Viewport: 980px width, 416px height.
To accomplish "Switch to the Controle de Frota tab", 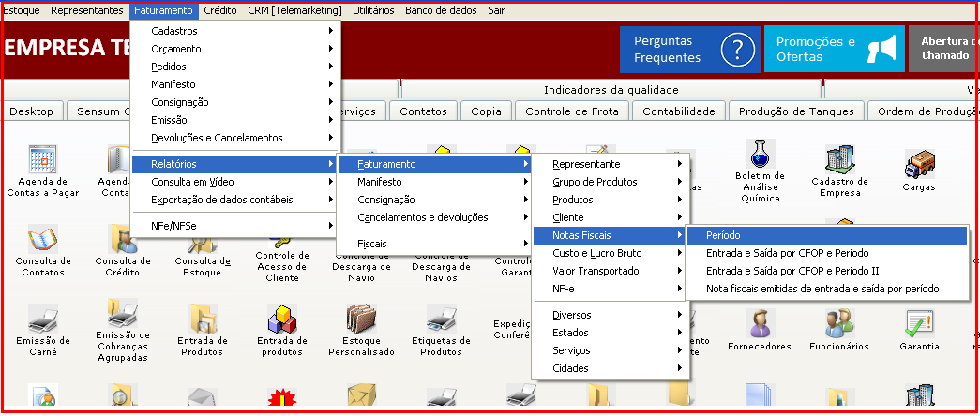I will 572,111.
